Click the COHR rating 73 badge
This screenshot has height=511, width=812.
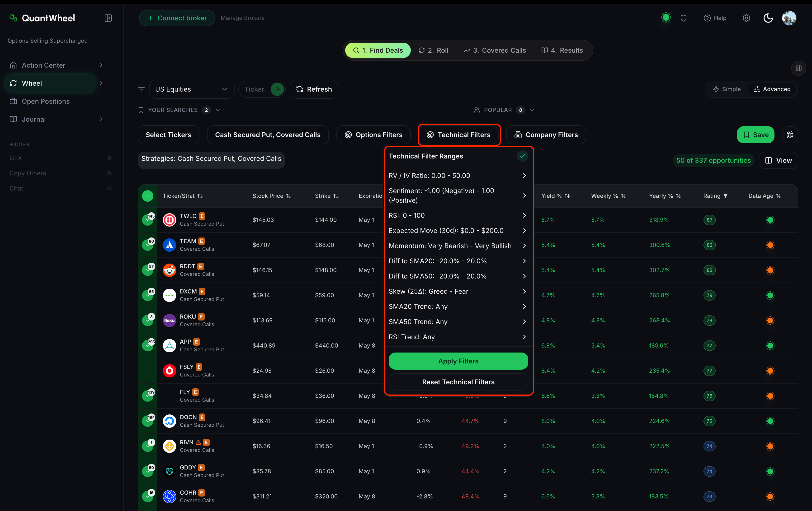click(709, 497)
